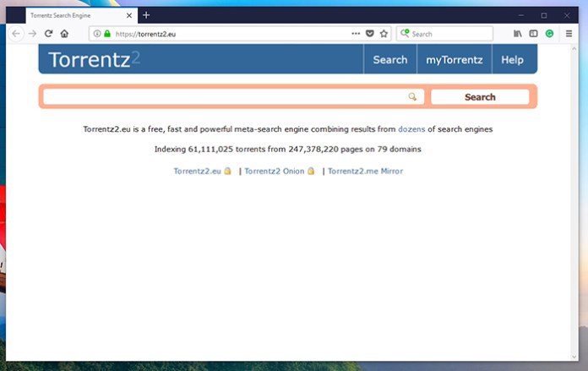The width and height of the screenshot is (588, 371).
Task: Click the address bar URL torrentz2.eu
Action: click(145, 34)
